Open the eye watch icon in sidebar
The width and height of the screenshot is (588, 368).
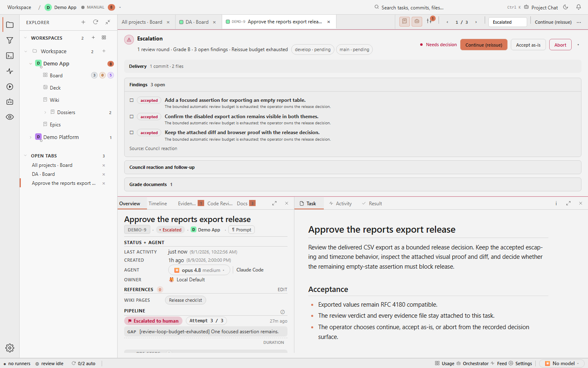point(10,117)
